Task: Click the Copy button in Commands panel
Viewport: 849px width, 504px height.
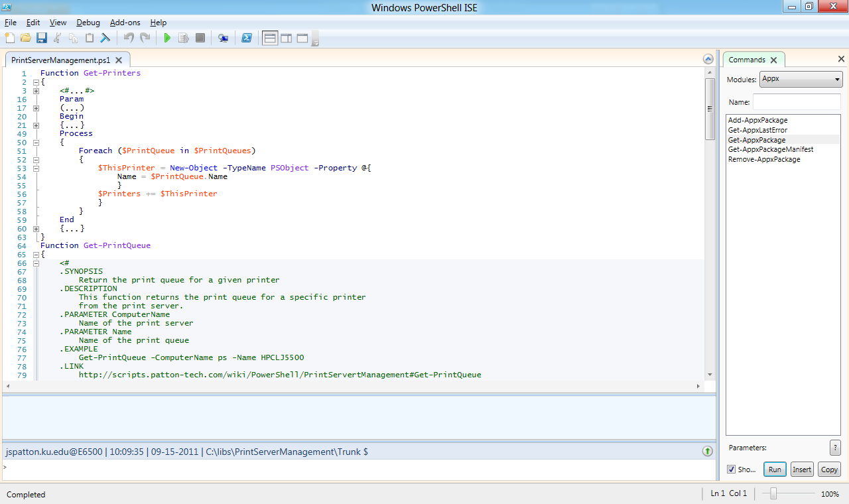Action: pos(829,470)
